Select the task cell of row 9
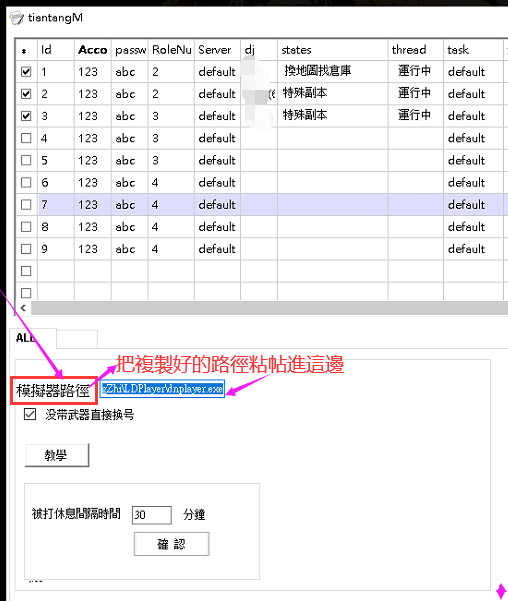 click(x=473, y=249)
